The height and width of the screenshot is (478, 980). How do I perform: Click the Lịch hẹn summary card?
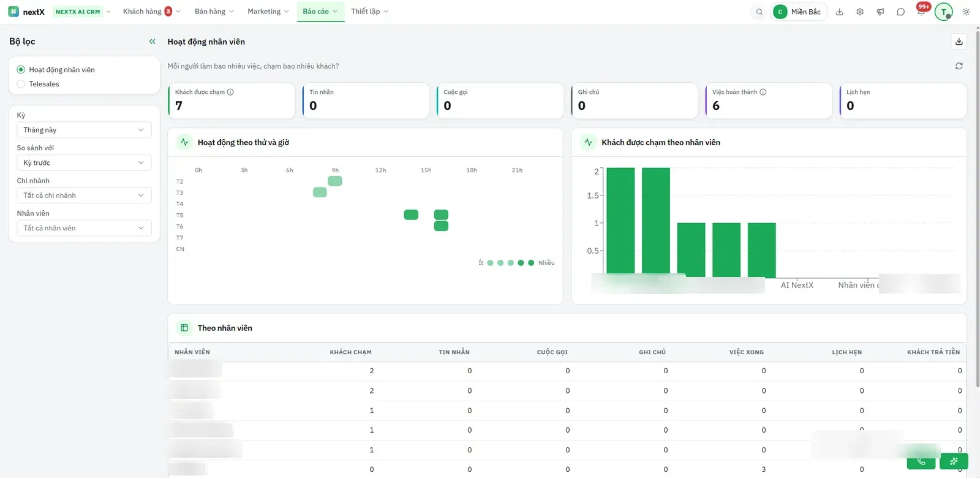click(x=903, y=101)
